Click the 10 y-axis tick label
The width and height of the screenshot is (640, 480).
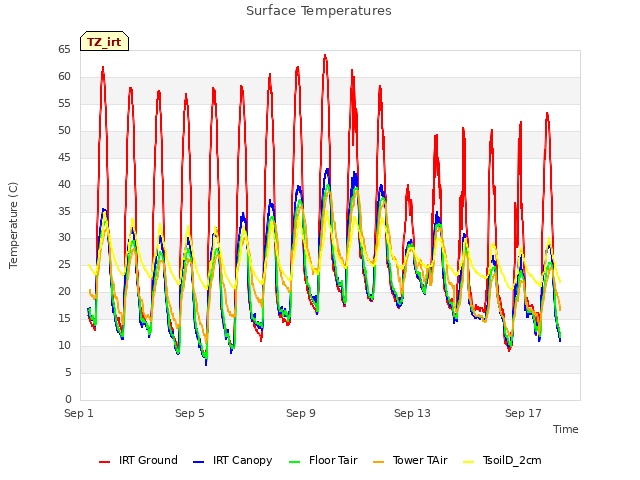[x=64, y=346]
